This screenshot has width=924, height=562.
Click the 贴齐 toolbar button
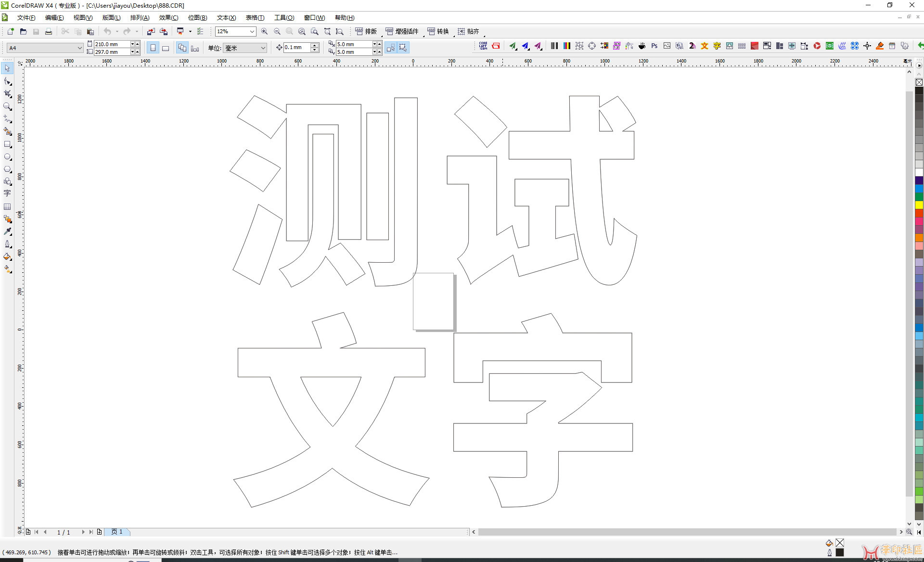point(468,31)
